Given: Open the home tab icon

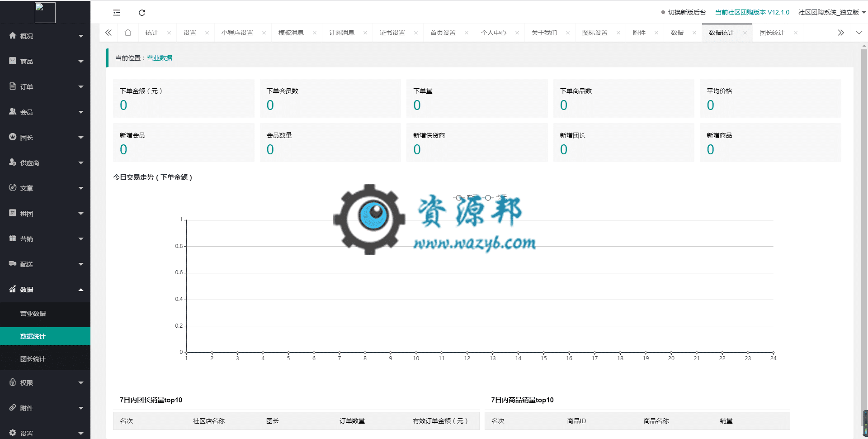Looking at the screenshot, I should (128, 33).
